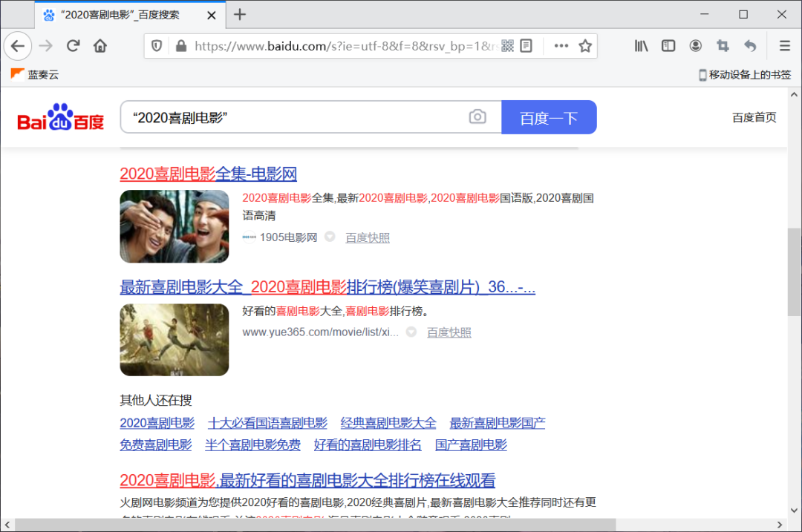The image size is (802, 532).
Task: Open the Firefox hamburger menu
Action: tap(785, 45)
